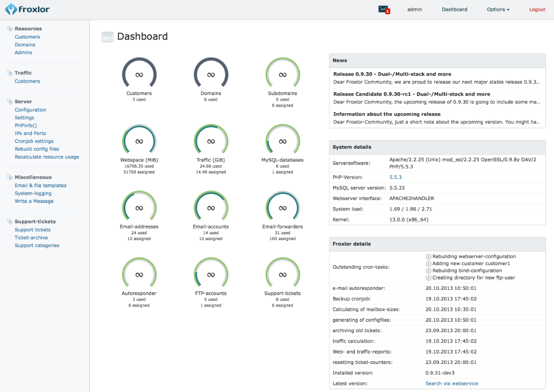Click the Dashboard heading icon
Image resolution: width=554 pixels, height=392 pixels.
tap(107, 36)
